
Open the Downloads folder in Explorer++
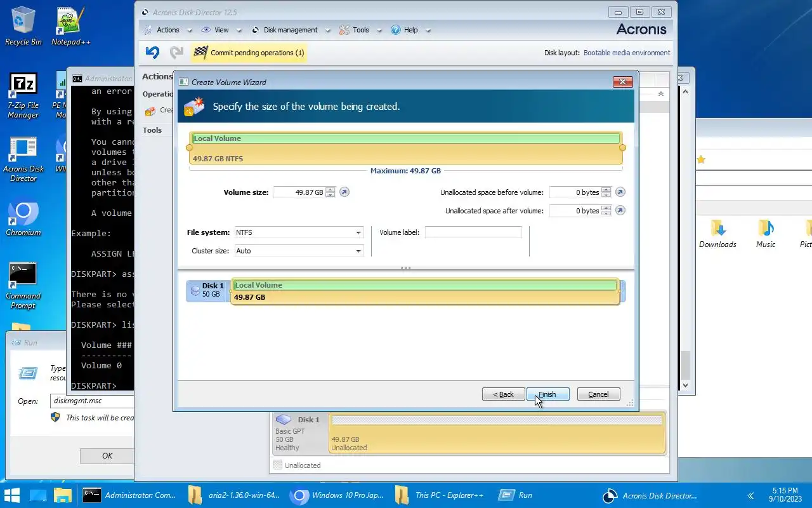point(717,234)
